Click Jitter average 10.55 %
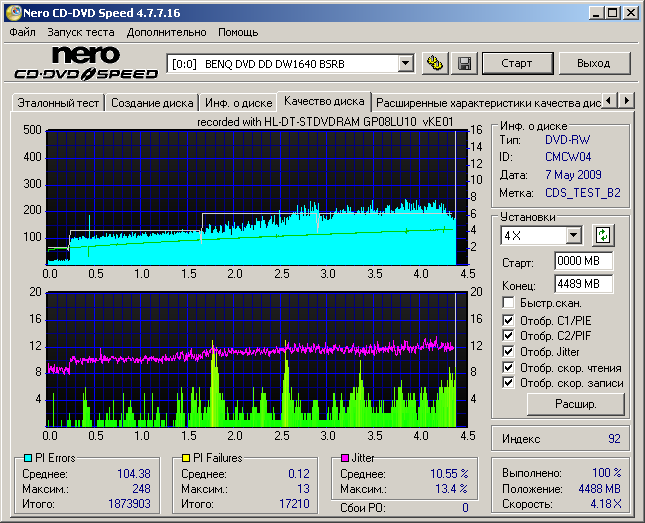The height and width of the screenshot is (523, 645). (449, 474)
